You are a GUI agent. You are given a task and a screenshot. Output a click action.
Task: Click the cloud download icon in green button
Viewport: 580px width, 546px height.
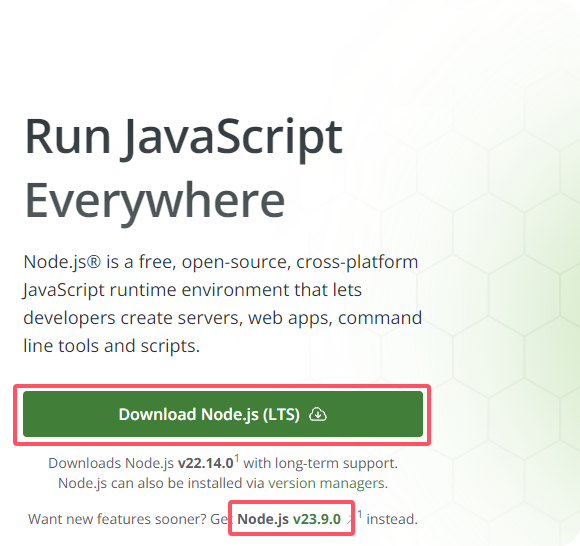[318, 414]
